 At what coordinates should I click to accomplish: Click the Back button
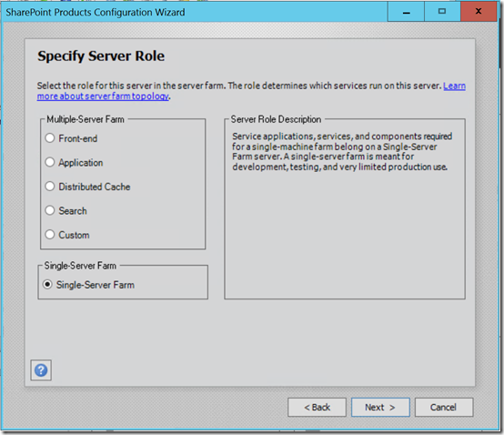click(x=317, y=408)
